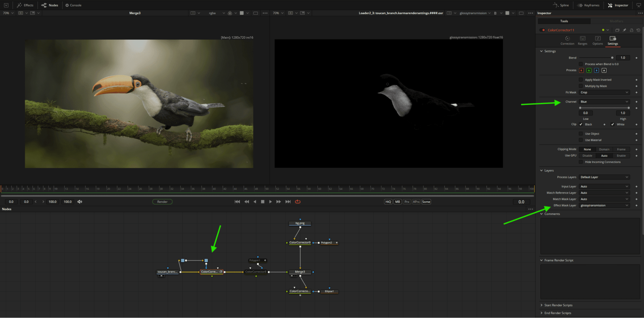The width and height of the screenshot is (644, 318).
Task: Click the Render button
Action: click(x=162, y=202)
